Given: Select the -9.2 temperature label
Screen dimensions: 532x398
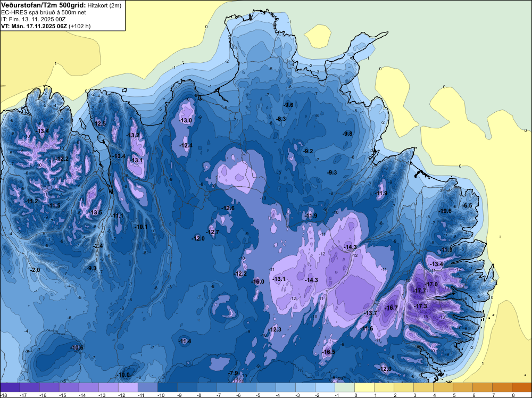Looking at the screenshot, I should pos(309,151).
